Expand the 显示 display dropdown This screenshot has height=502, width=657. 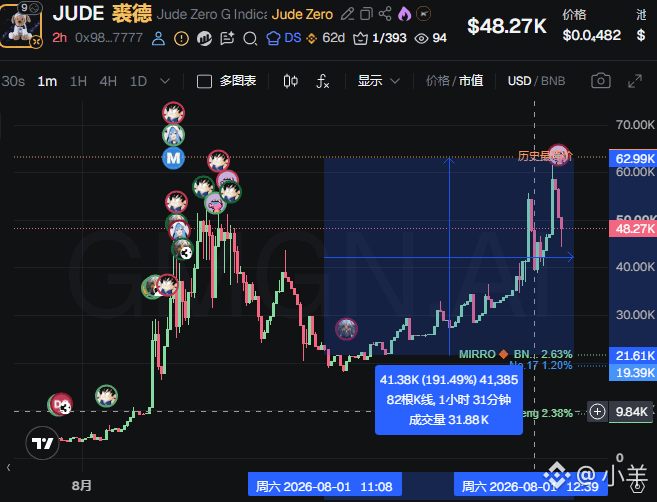pos(378,80)
